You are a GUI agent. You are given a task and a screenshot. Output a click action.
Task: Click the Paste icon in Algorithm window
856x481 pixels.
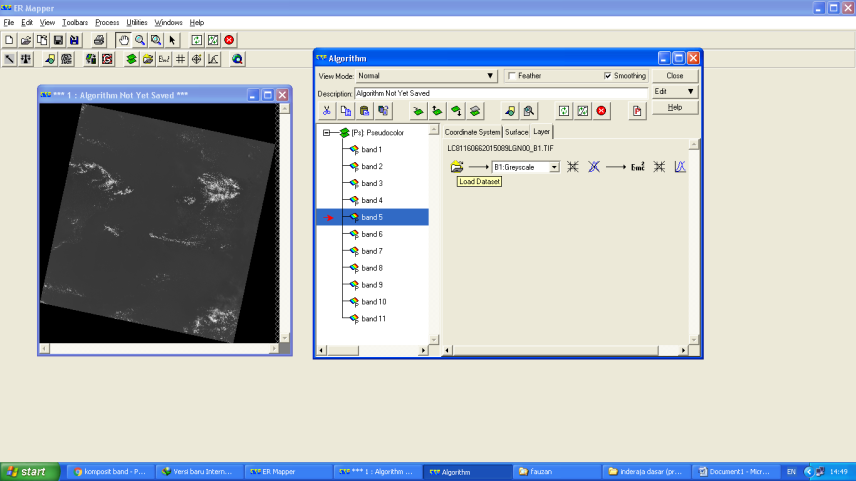[365, 111]
